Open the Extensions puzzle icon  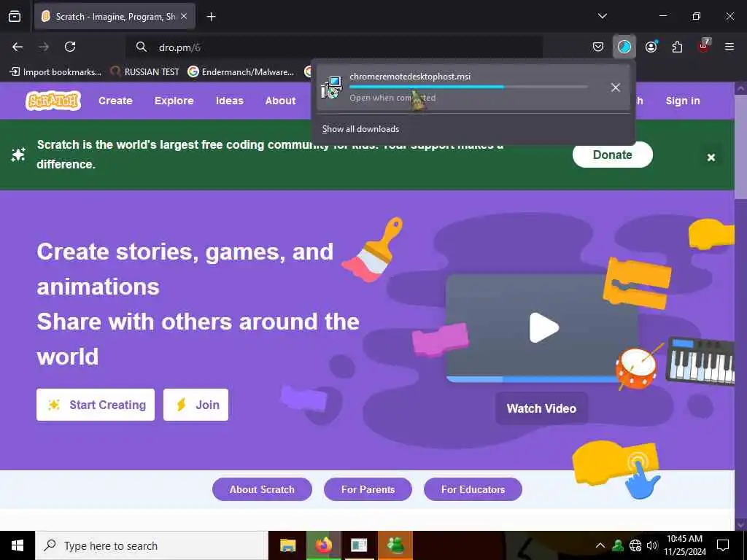pyautogui.click(x=677, y=47)
